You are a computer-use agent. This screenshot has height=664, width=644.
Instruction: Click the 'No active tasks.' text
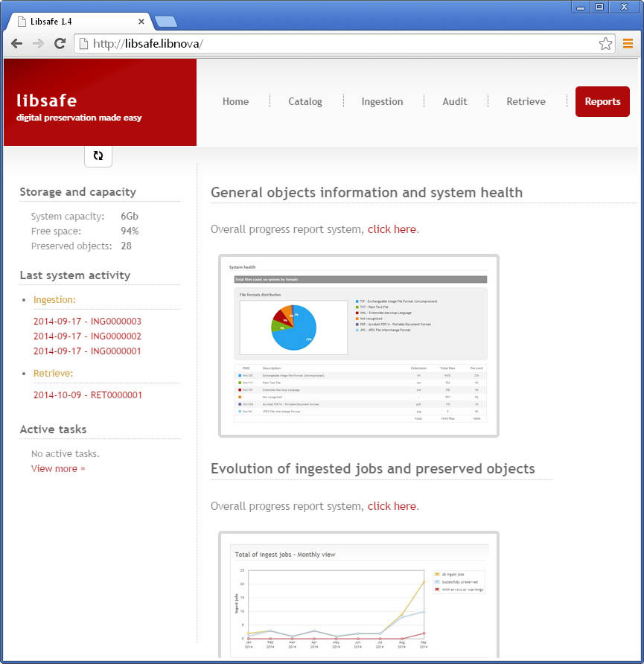tap(66, 454)
